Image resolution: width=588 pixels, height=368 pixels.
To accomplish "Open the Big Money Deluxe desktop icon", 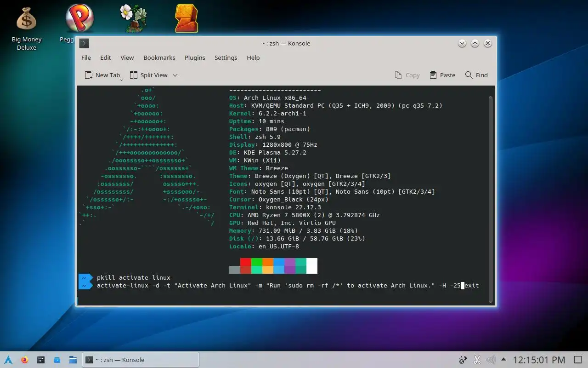I will pos(26,28).
